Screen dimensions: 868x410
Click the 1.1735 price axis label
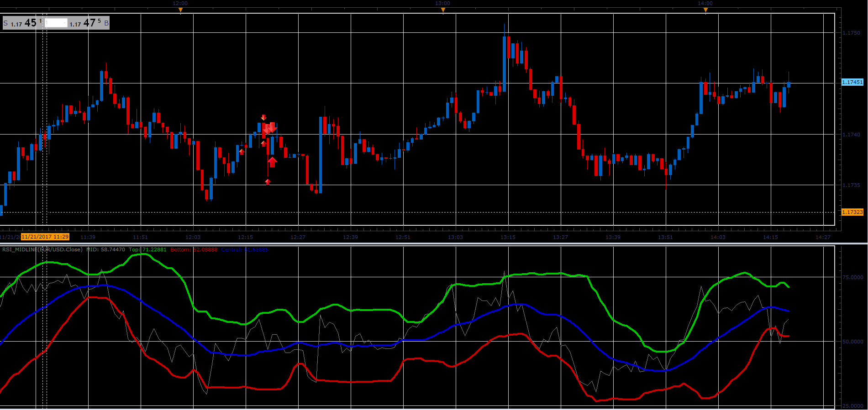pos(851,185)
